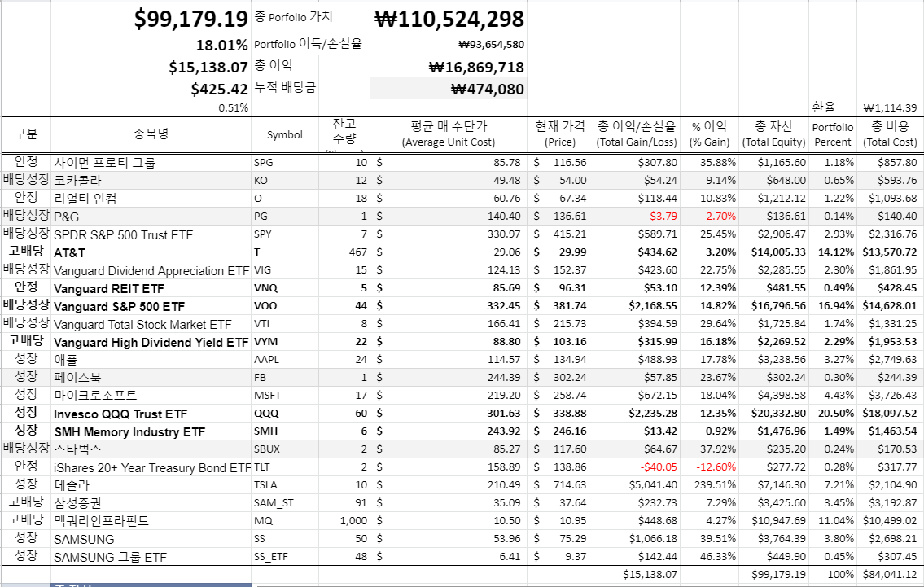Select the 환율 label cell
924x587 pixels.
[x=833, y=107]
